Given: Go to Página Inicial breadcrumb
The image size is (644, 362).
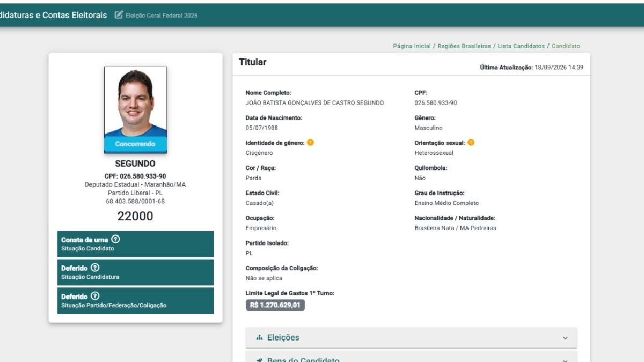Looking at the screenshot, I should 412,46.
